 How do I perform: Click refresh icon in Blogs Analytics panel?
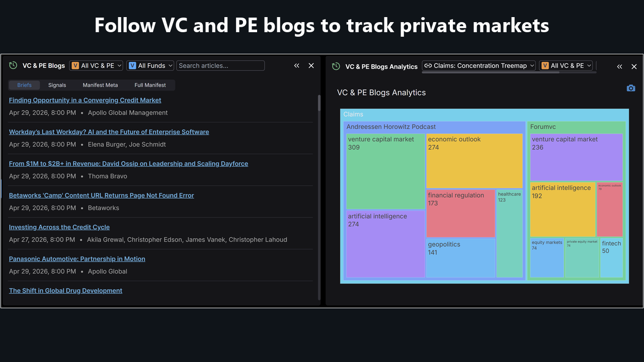[x=336, y=66]
